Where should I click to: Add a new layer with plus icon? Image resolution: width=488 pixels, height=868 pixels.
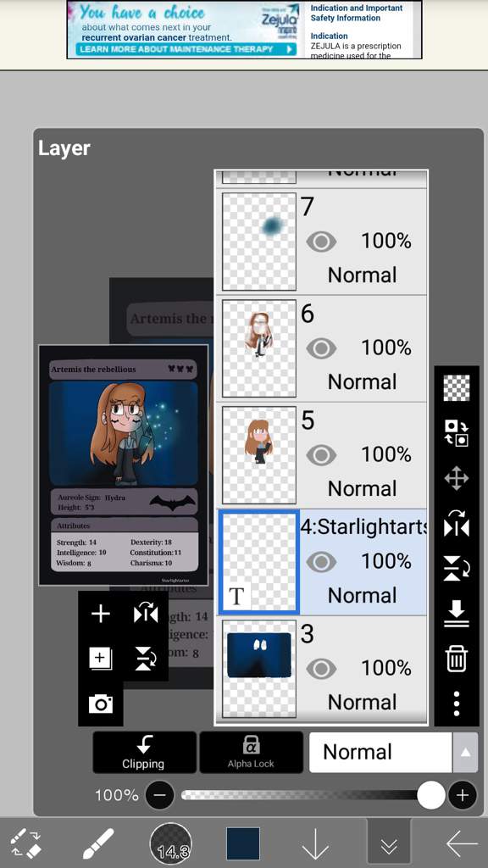pyautogui.click(x=100, y=614)
